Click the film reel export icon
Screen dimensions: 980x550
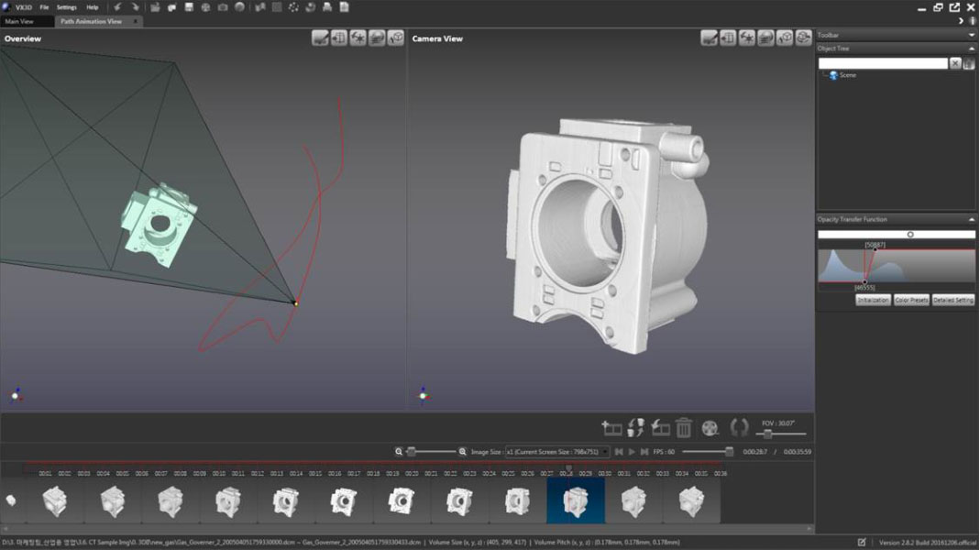point(710,427)
